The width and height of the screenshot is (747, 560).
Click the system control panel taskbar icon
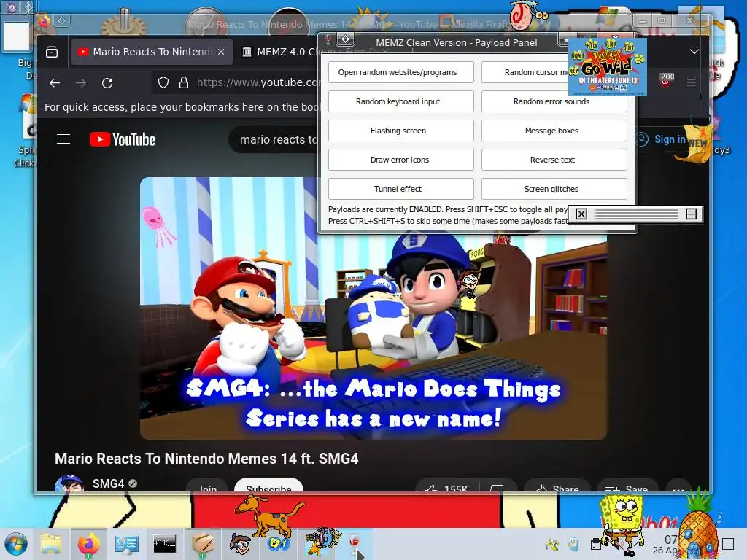pyautogui.click(x=126, y=544)
